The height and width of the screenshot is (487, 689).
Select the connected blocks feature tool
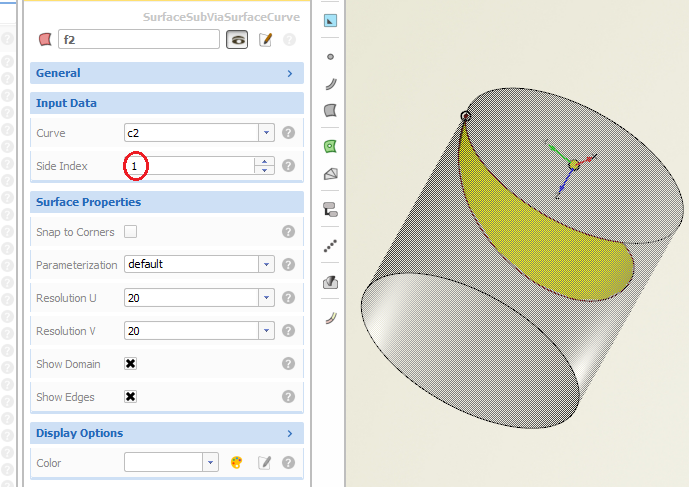click(330, 210)
